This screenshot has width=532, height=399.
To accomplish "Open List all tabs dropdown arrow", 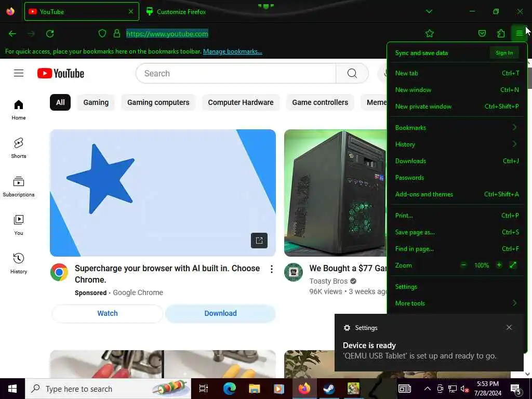I will coord(429,11).
